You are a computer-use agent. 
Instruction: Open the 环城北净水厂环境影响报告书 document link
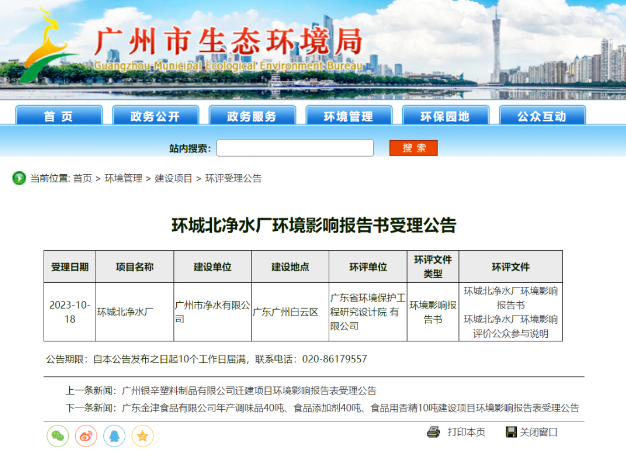511,298
